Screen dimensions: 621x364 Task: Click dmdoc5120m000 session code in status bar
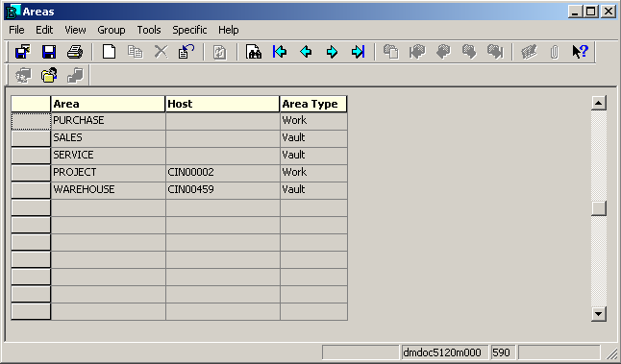pyautogui.click(x=444, y=352)
